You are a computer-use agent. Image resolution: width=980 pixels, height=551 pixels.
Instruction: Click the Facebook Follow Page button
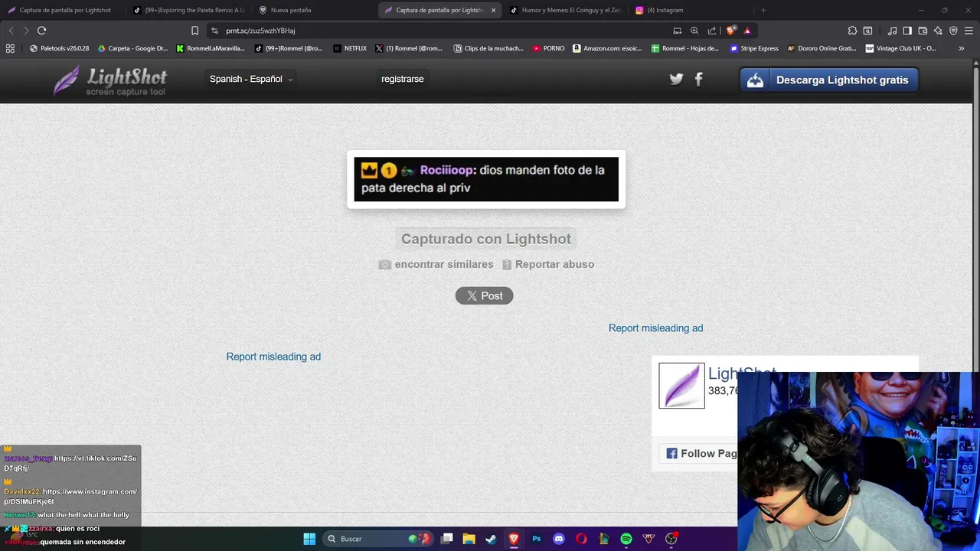pos(698,454)
